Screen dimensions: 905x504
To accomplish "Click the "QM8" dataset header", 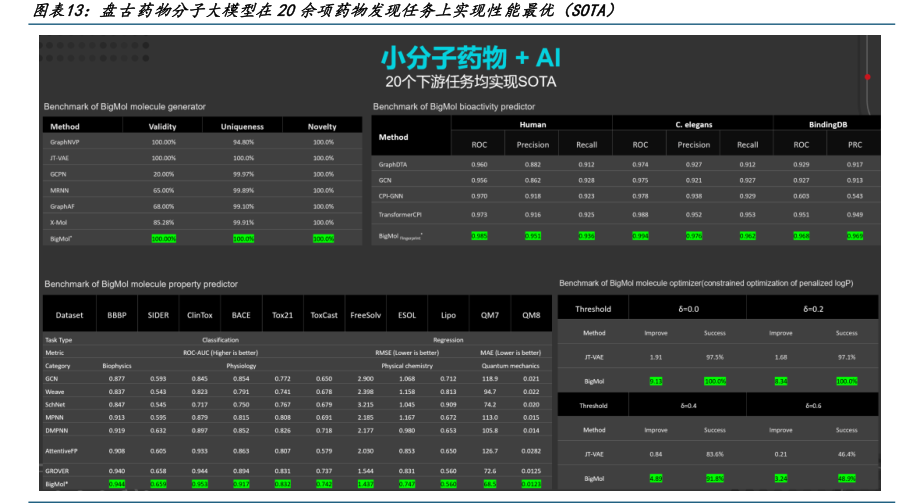I will click(x=531, y=315).
